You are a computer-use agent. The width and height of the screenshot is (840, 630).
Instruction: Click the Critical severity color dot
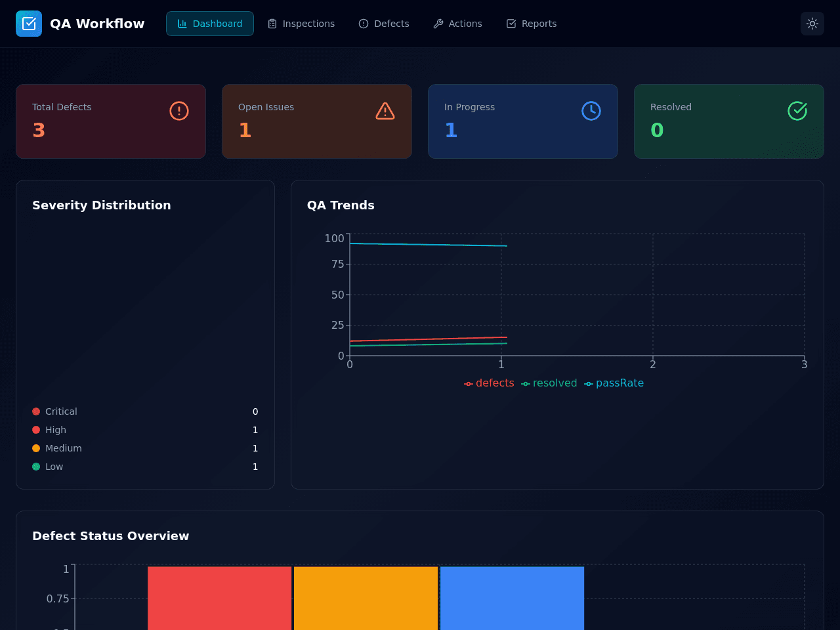(36, 411)
